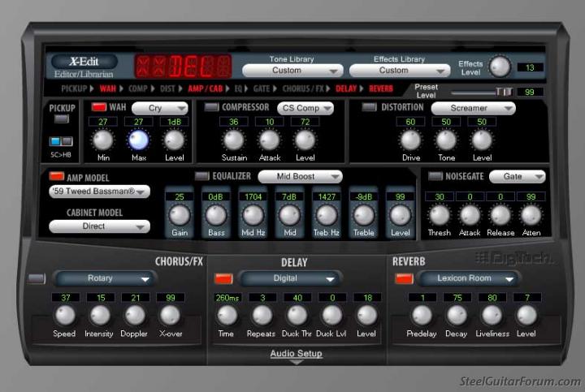
Task: Click the Treble knob
Action: (x=363, y=215)
